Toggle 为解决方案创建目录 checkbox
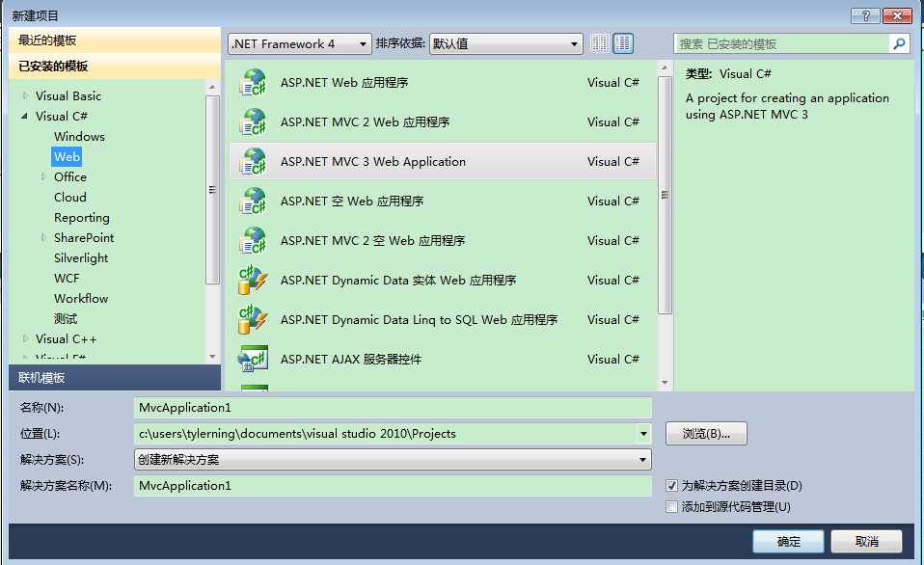Image resolution: width=924 pixels, height=565 pixels. click(x=671, y=486)
